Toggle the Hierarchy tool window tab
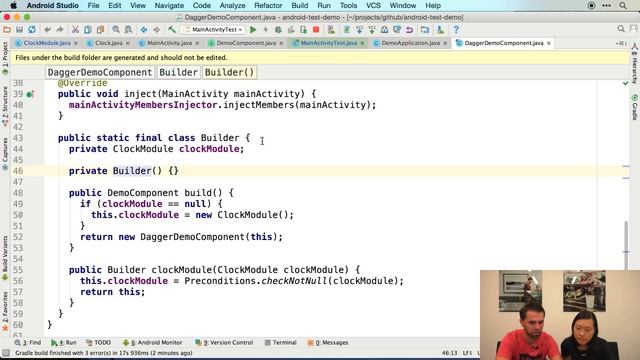 635,64
